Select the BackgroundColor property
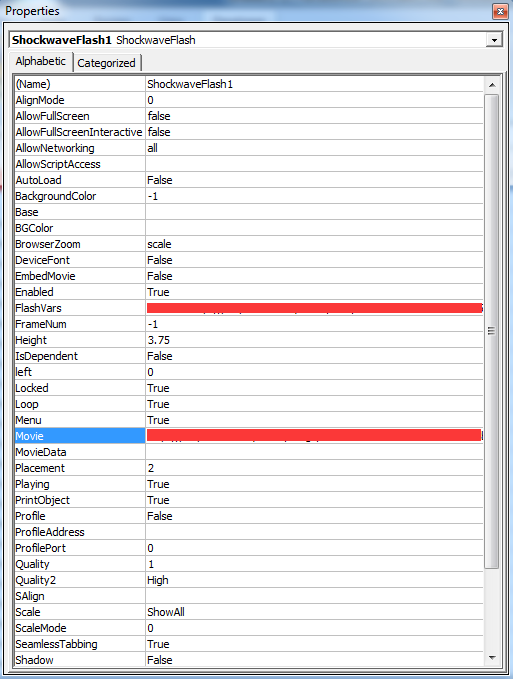Image resolution: width=513 pixels, height=679 pixels. click(x=80, y=196)
